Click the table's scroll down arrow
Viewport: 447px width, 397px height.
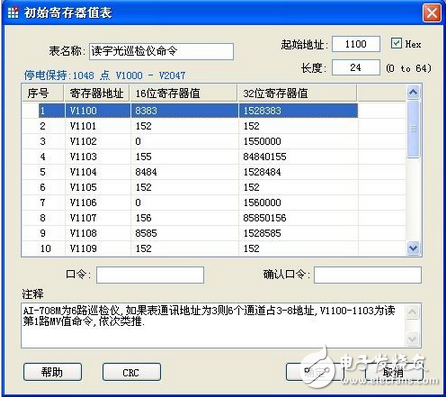(413, 248)
